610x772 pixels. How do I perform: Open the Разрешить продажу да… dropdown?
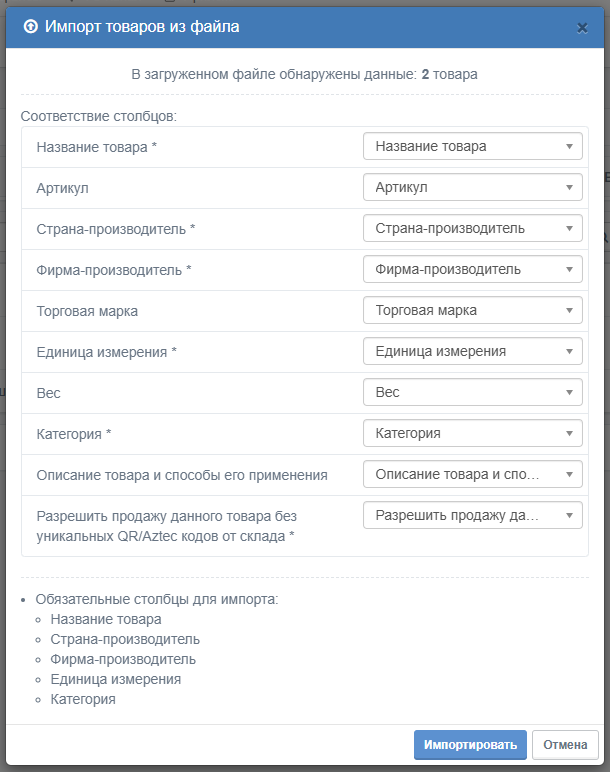pyautogui.click(x=473, y=515)
